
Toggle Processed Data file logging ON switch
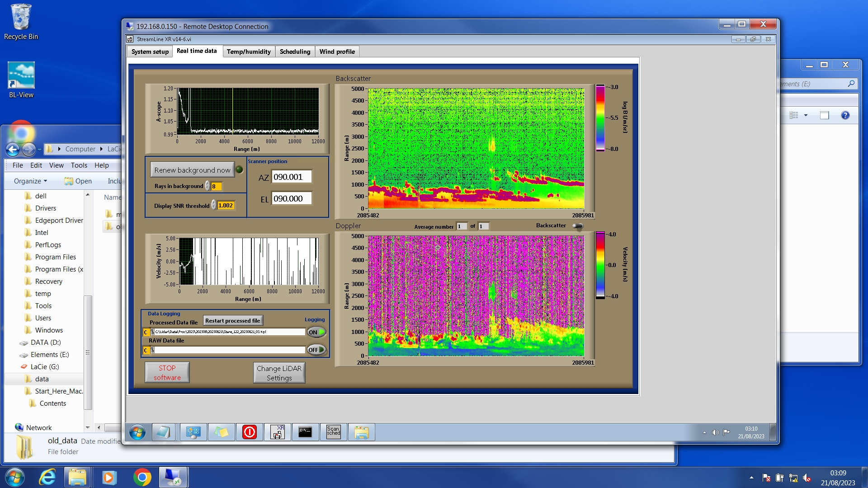click(316, 332)
